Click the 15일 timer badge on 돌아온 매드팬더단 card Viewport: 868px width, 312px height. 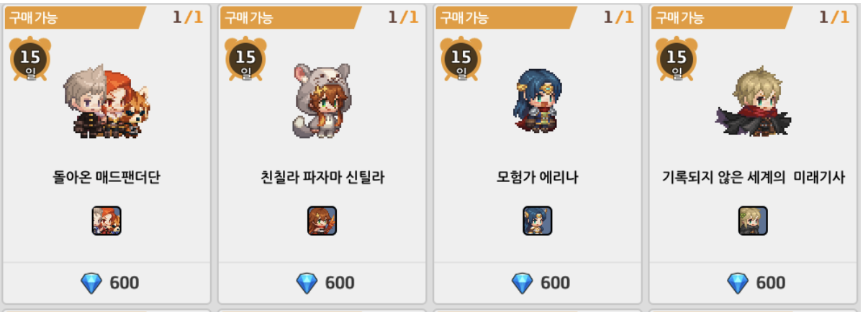coord(30,59)
